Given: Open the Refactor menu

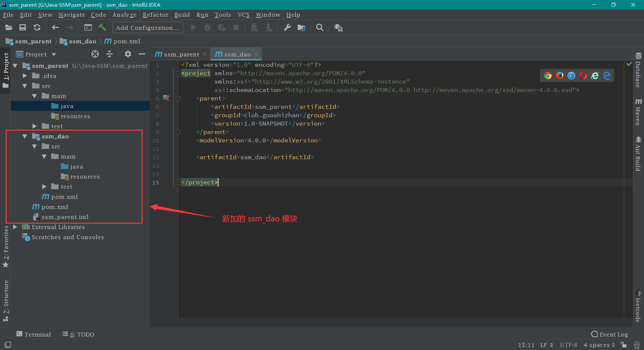Looking at the screenshot, I should (155, 15).
